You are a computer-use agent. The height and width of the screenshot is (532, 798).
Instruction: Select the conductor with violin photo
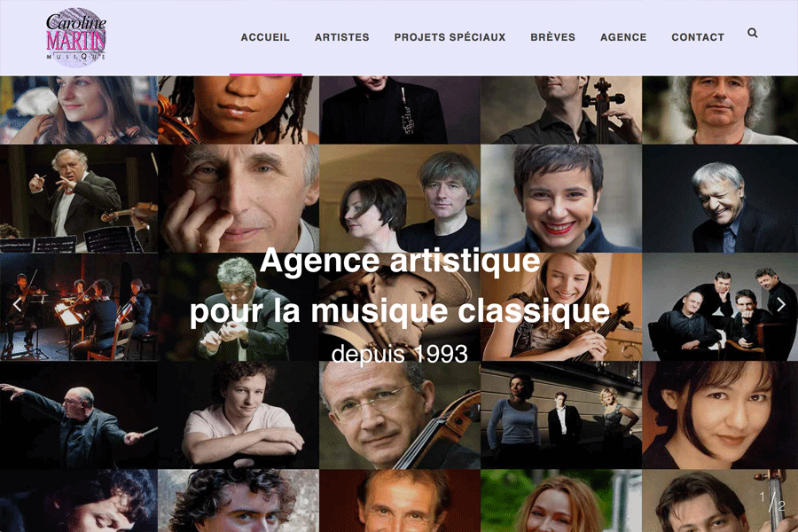coord(79,199)
